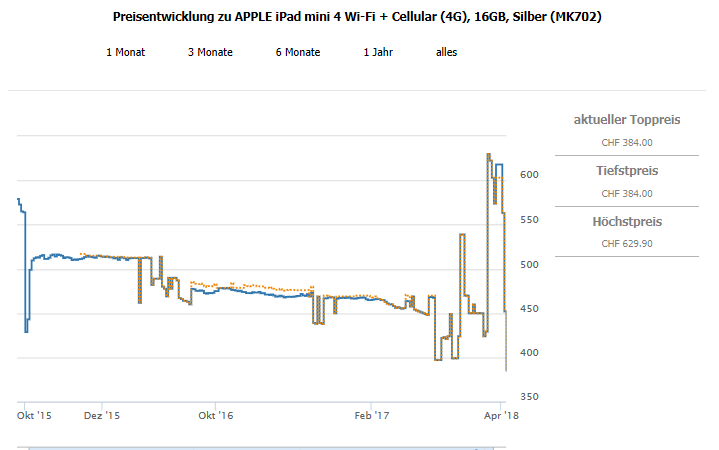The width and height of the screenshot is (719, 450).
Task: Display alles price history
Action: [446, 52]
